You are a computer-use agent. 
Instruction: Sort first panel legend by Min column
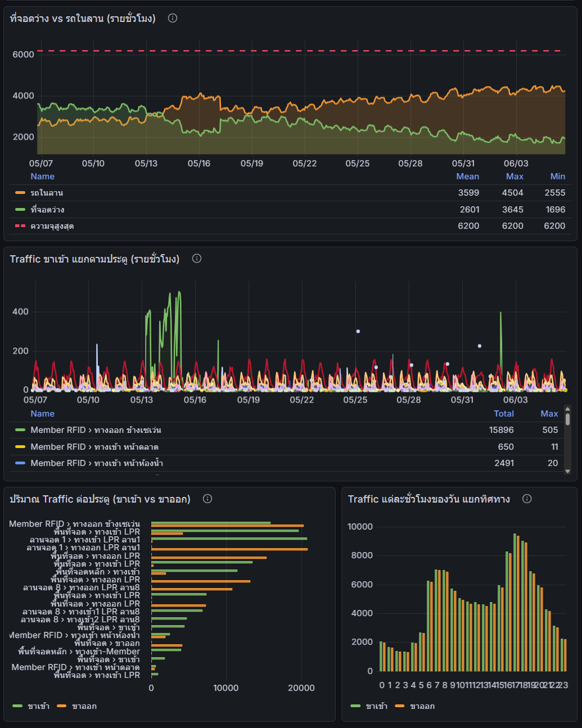557,177
